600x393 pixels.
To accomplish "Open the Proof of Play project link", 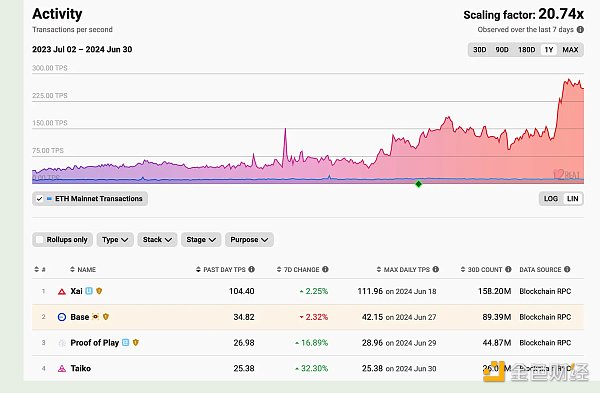I will tap(95, 343).
